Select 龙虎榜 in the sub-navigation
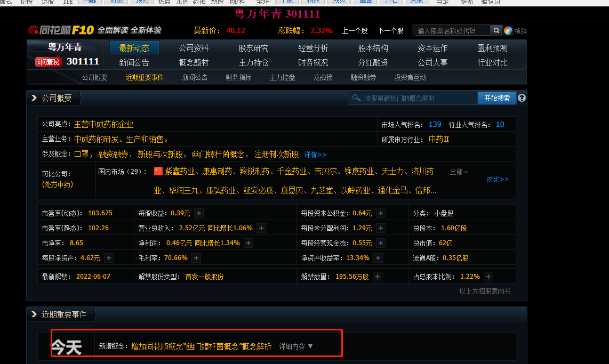The width and height of the screenshot is (609, 364). click(x=323, y=77)
